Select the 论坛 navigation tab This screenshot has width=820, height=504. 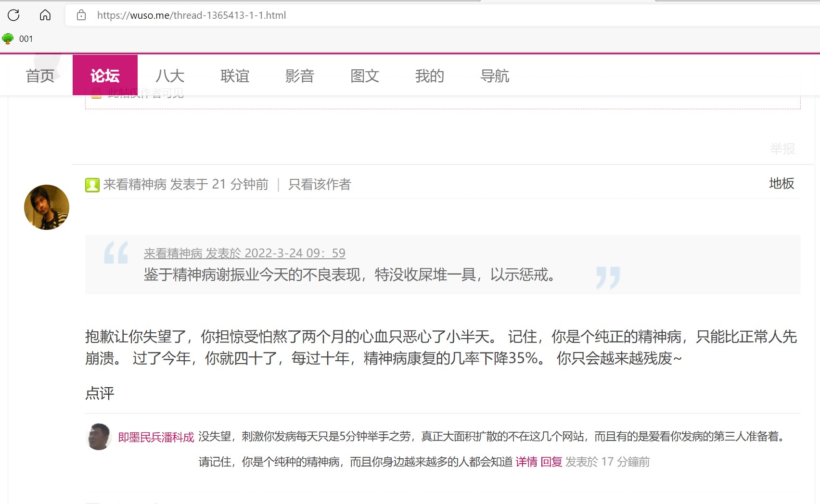pos(105,76)
